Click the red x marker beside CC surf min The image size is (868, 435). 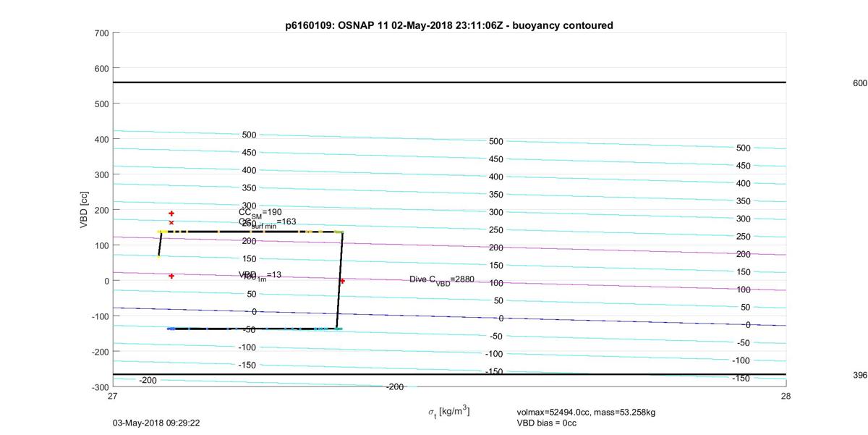coord(171,223)
